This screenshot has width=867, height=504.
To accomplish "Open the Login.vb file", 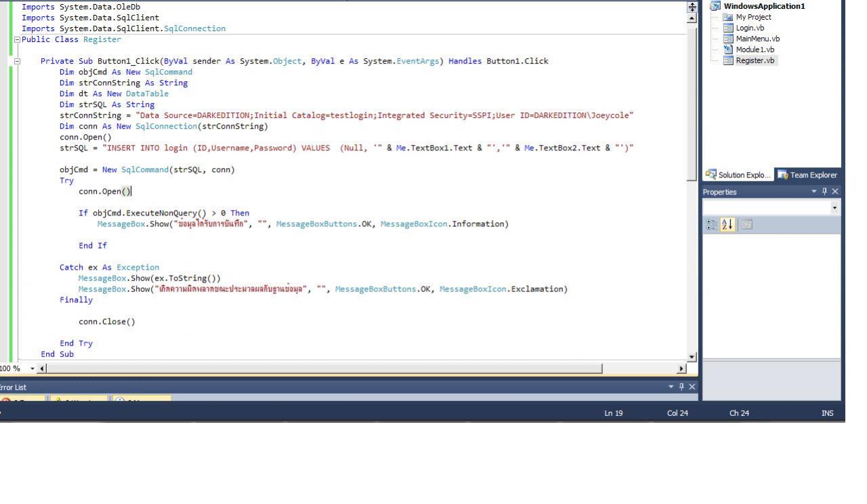I will [x=750, y=28].
